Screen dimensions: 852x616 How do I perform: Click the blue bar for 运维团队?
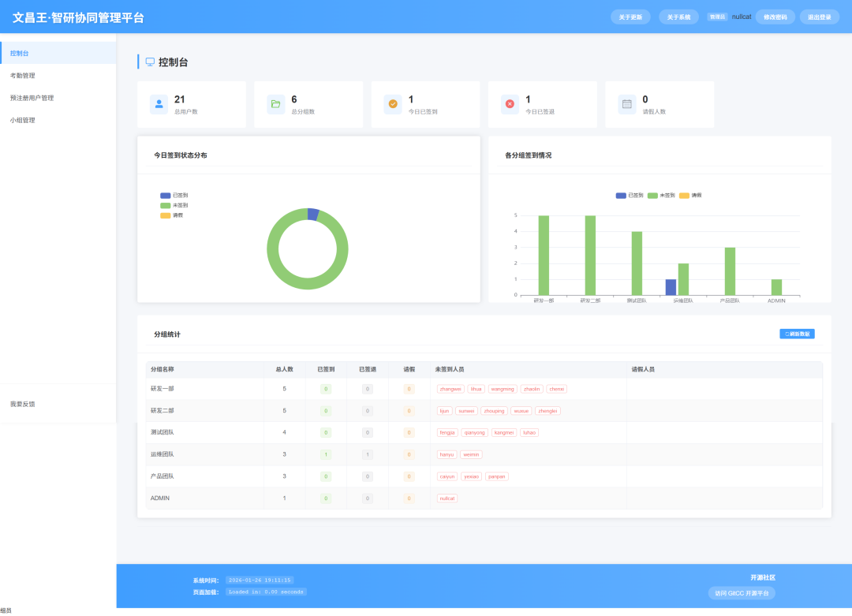click(671, 287)
